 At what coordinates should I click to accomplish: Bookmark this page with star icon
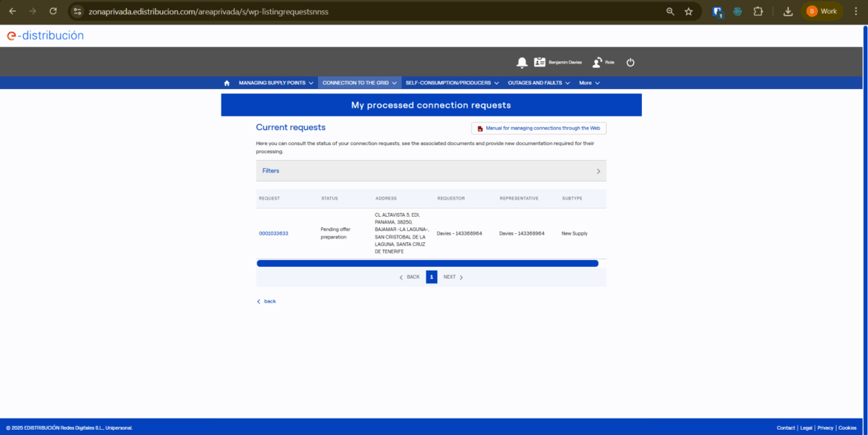point(688,11)
